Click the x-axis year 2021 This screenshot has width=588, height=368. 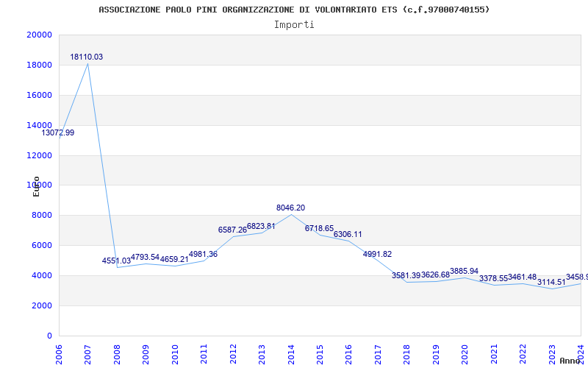click(494, 354)
